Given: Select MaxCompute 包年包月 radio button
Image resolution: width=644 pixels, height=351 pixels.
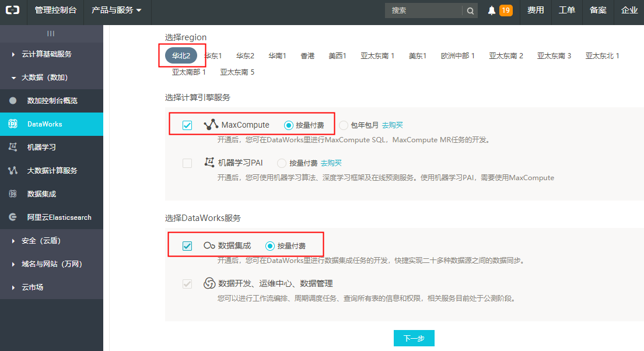Looking at the screenshot, I should tap(344, 125).
